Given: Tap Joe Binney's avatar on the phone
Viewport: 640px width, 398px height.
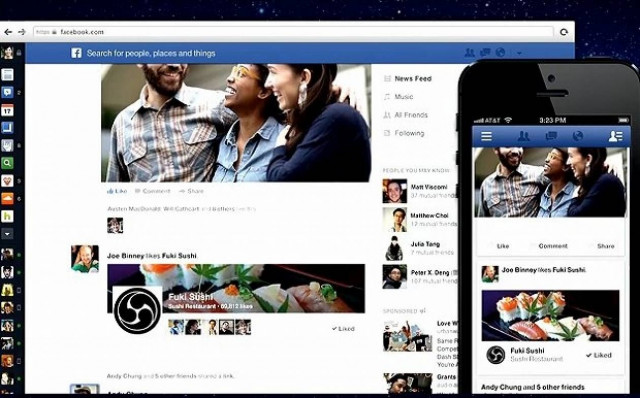Looking at the screenshot, I should (490, 274).
